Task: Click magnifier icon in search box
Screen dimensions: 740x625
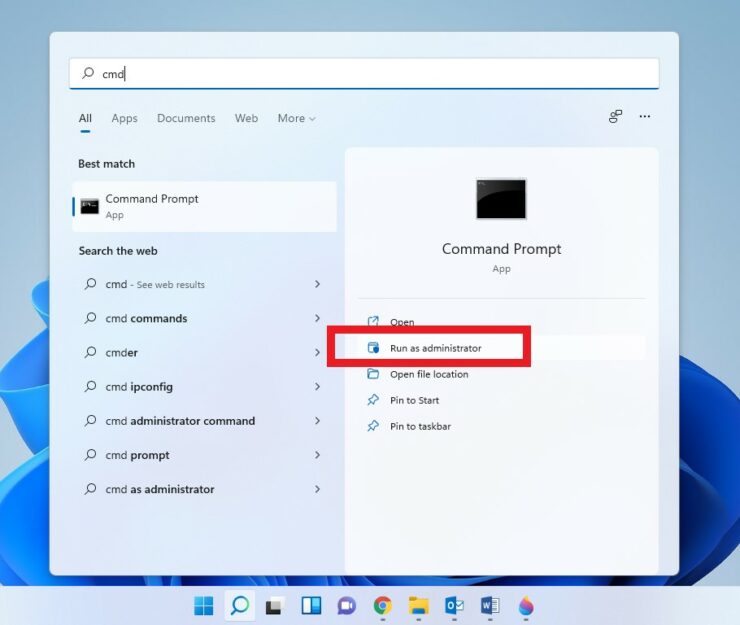Action: click(88, 73)
